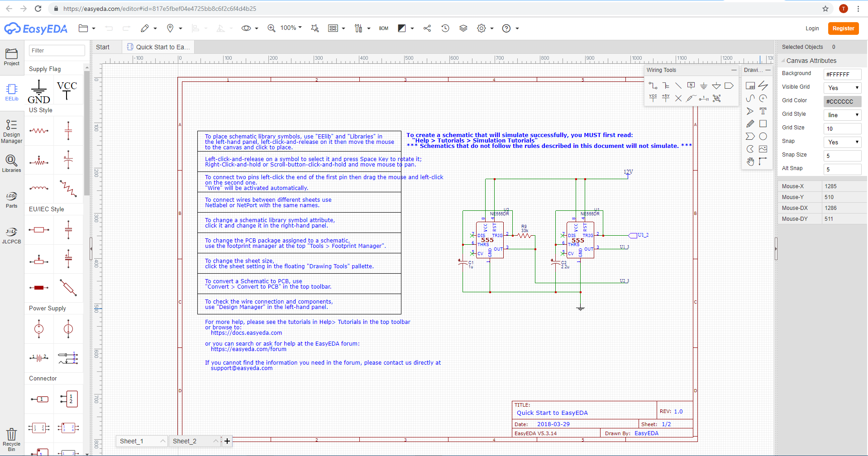This screenshot has width=868, height=456.
Task: Collapse the Wiring Tools palette
Action: pyautogui.click(x=734, y=70)
